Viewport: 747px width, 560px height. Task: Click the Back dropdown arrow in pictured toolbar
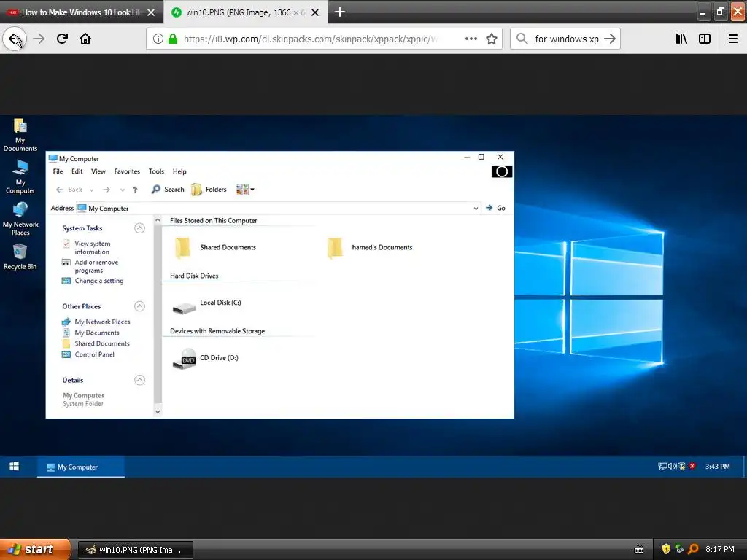pos(91,190)
